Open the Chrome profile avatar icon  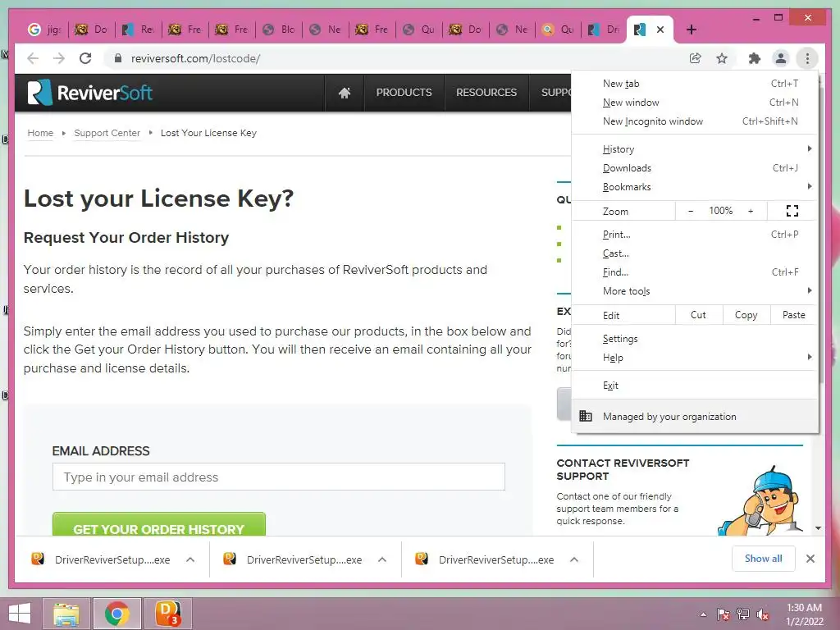781,58
